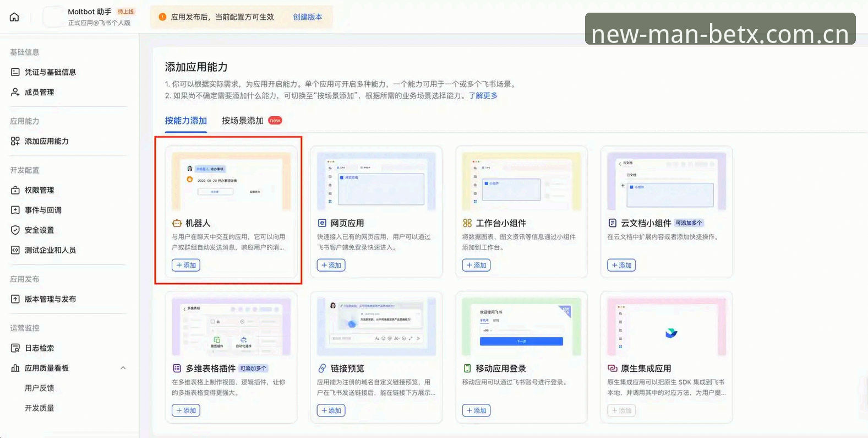The image size is (868, 438).
Task: Click disabled 添加 under 原生集成应用
Action: (622, 410)
